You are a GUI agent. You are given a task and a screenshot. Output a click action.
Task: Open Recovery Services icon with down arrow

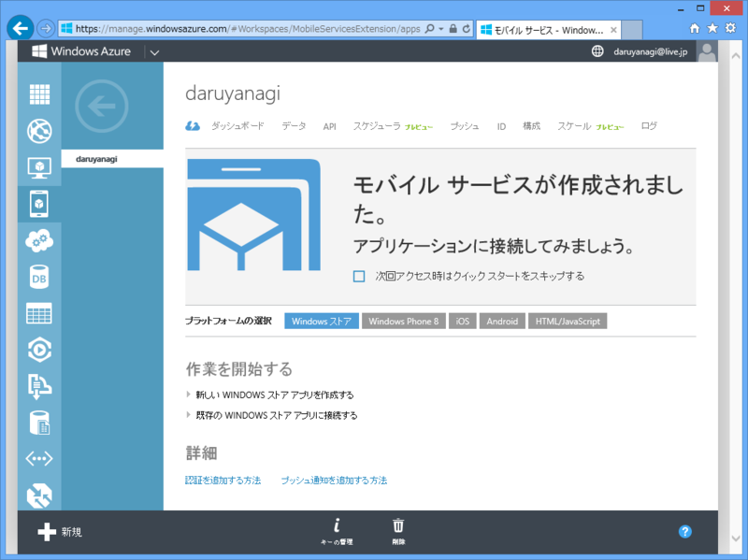39,386
